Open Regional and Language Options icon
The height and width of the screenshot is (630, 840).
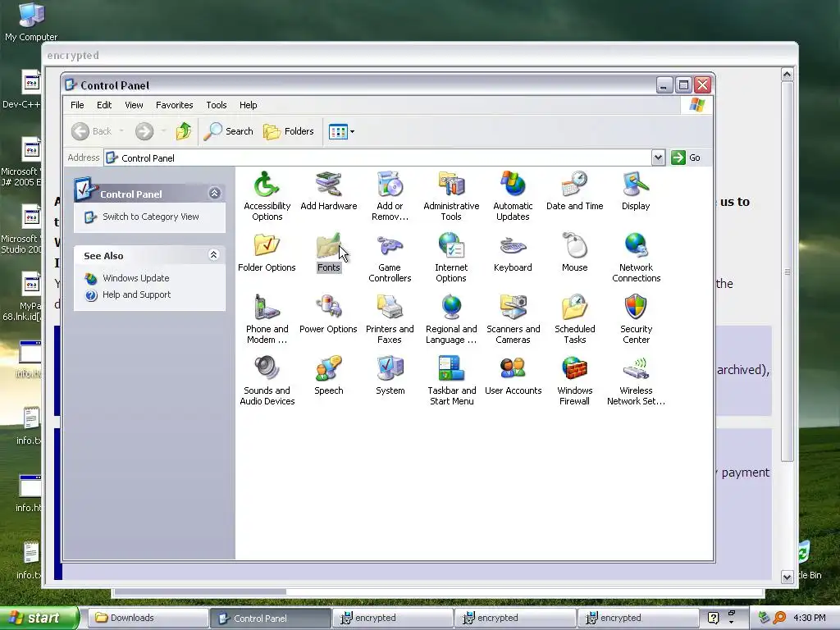451,319
